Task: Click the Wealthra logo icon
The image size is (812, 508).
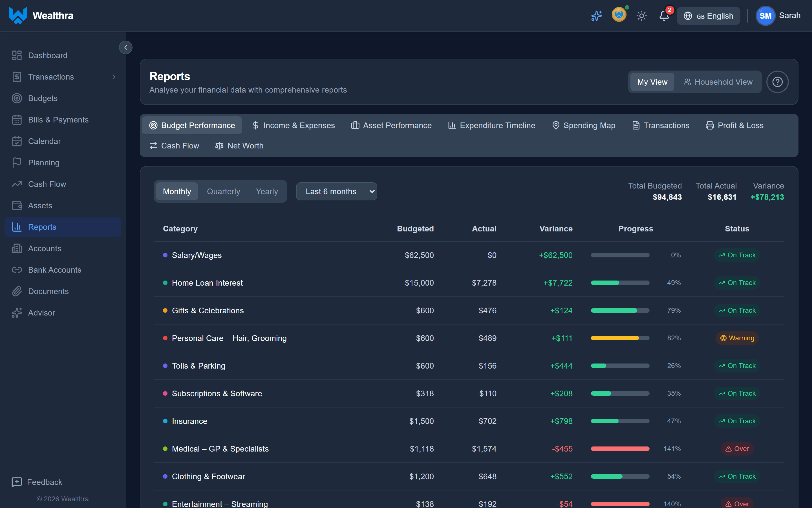Action: coord(18,16)
